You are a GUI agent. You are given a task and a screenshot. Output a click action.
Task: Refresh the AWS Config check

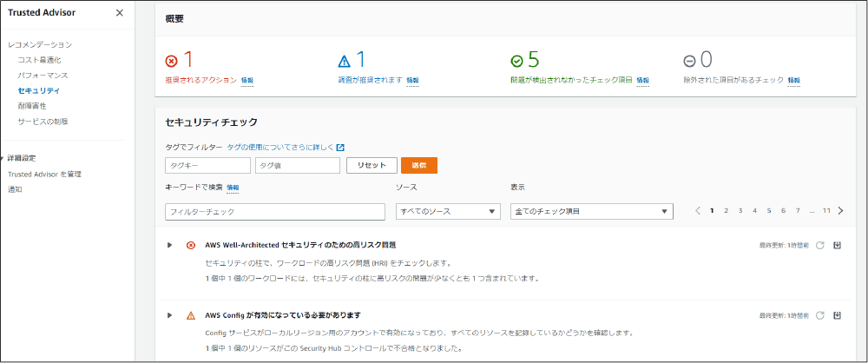(x=820, y=315)
